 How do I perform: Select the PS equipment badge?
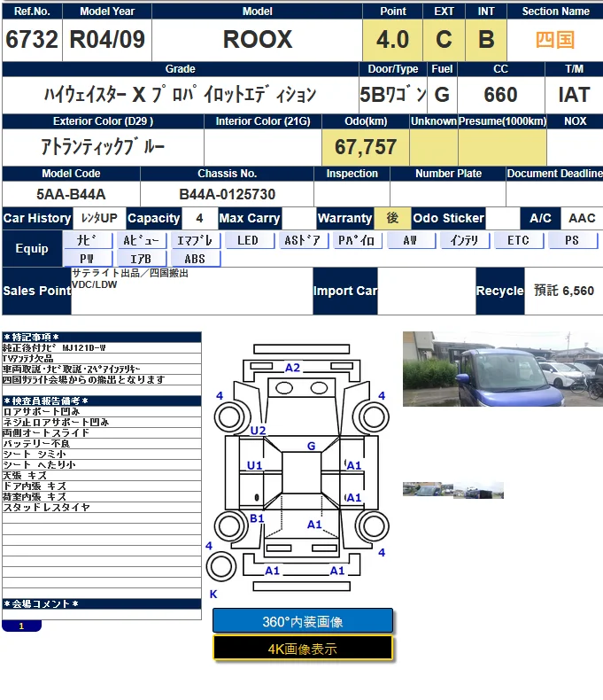[x=572, y=240]
